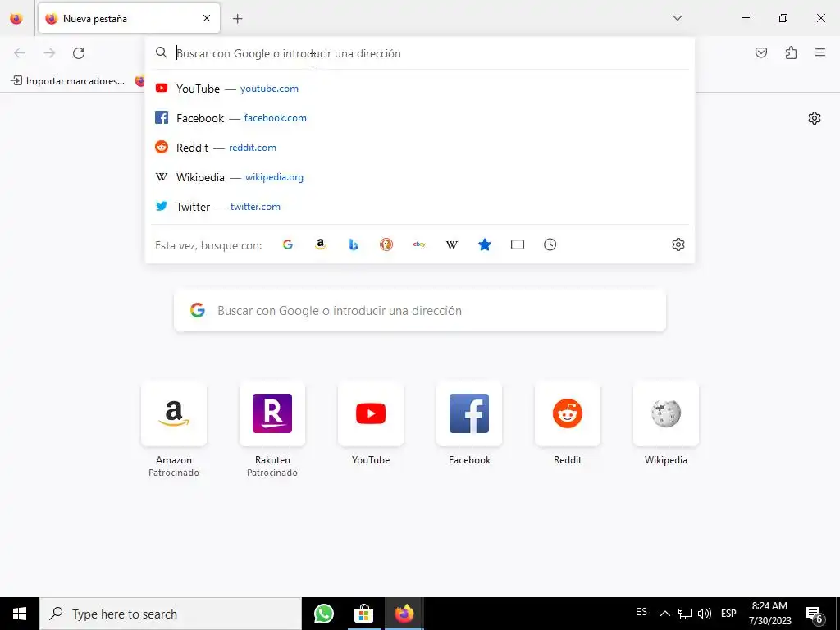Open the volume speaker tray icon
Viewport: 840px width, 630px height.
[705, 614]
